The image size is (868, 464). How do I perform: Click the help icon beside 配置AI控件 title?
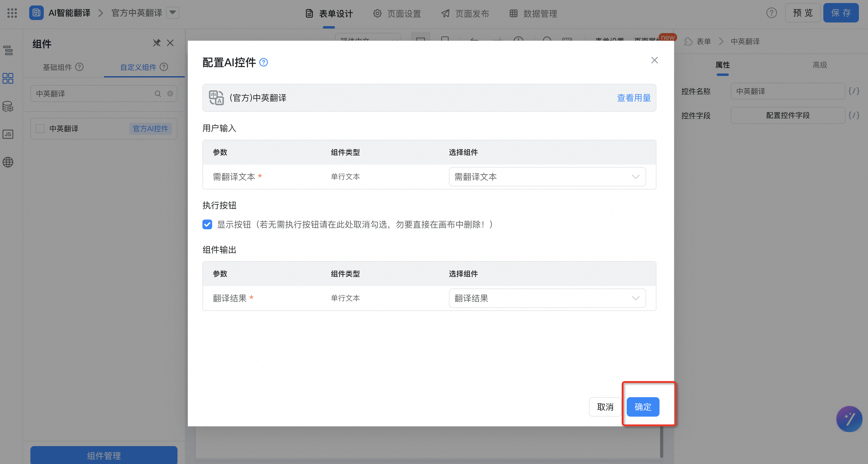(x=263, y=62)
